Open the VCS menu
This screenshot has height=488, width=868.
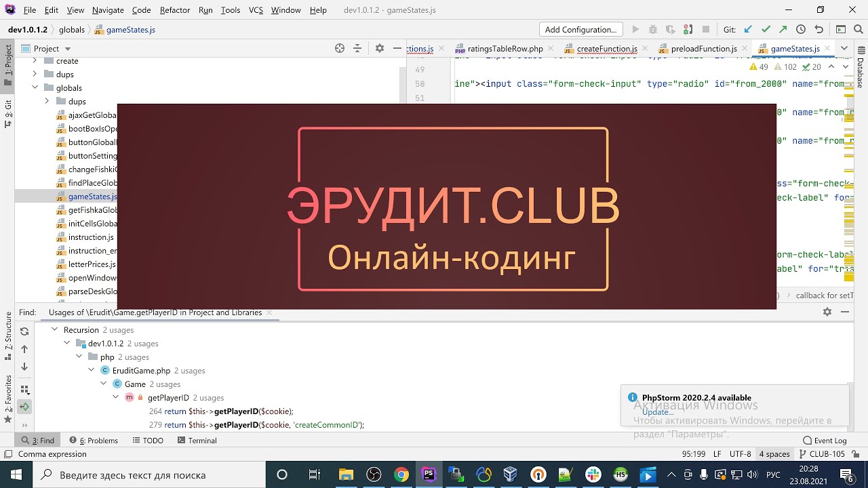tap(256, 10)
